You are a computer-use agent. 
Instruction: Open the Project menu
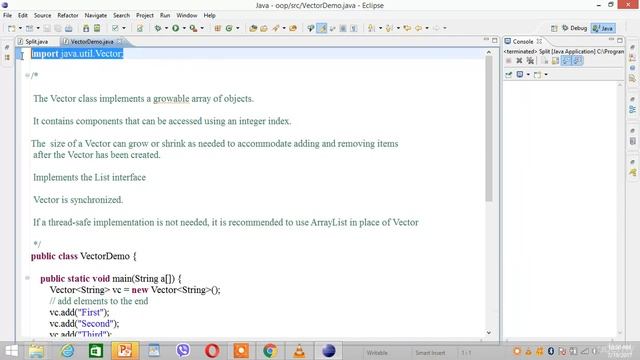click(144, 15)
